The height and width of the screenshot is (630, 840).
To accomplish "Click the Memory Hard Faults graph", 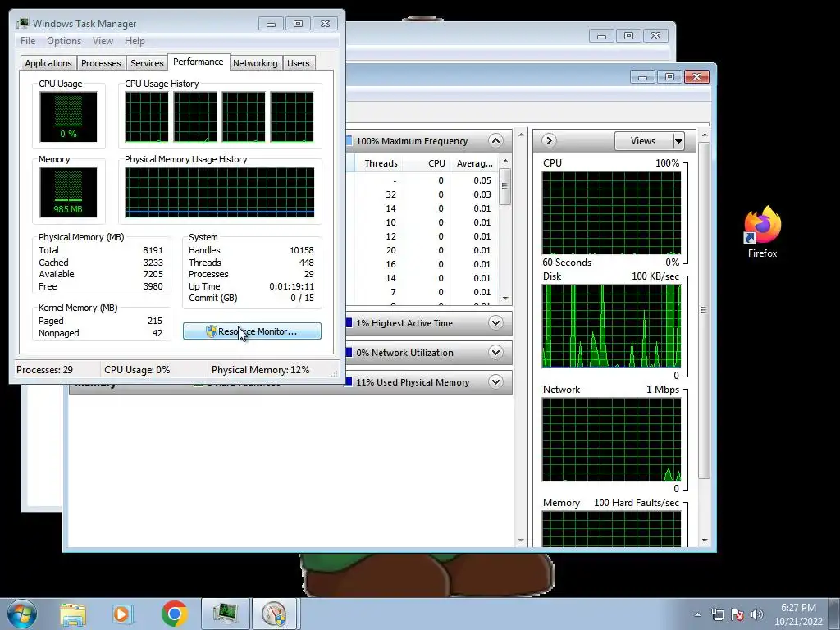I will tap(611, 529).
